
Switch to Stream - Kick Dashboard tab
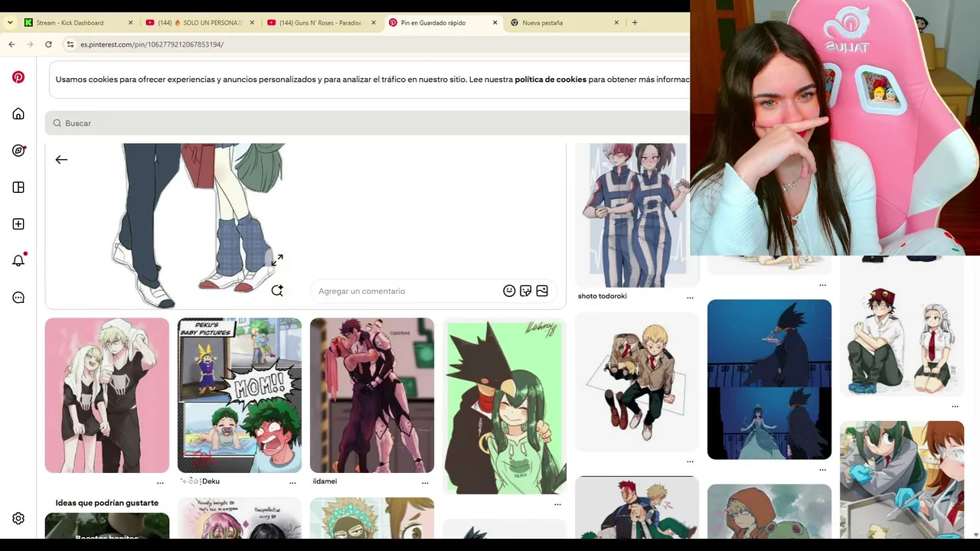click(77, 23)
